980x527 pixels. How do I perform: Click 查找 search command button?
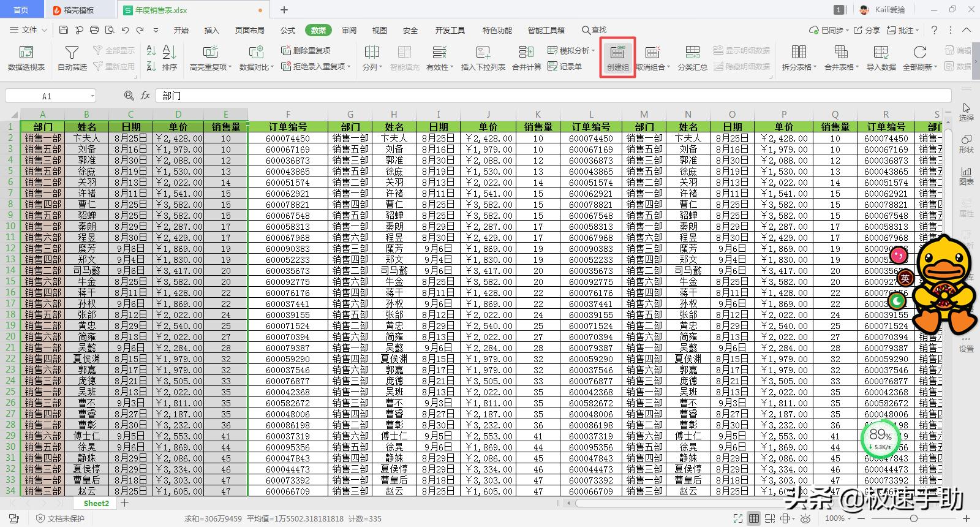[594, 30]
